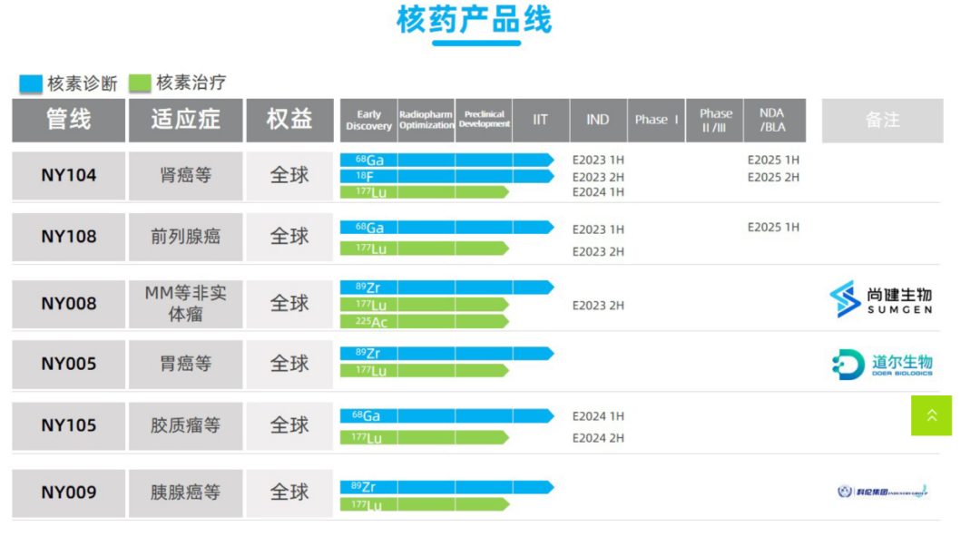
Task: Click E2025 2H NDA date in NY104 row
Action: [x=773, y=178]
